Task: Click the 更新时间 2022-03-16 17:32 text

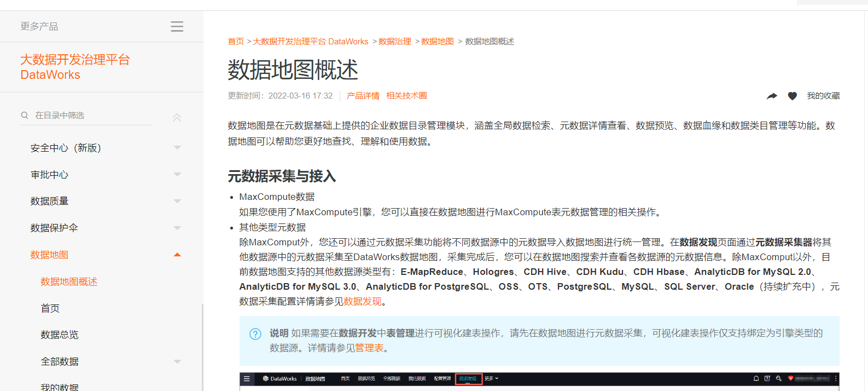Action: 280,96
